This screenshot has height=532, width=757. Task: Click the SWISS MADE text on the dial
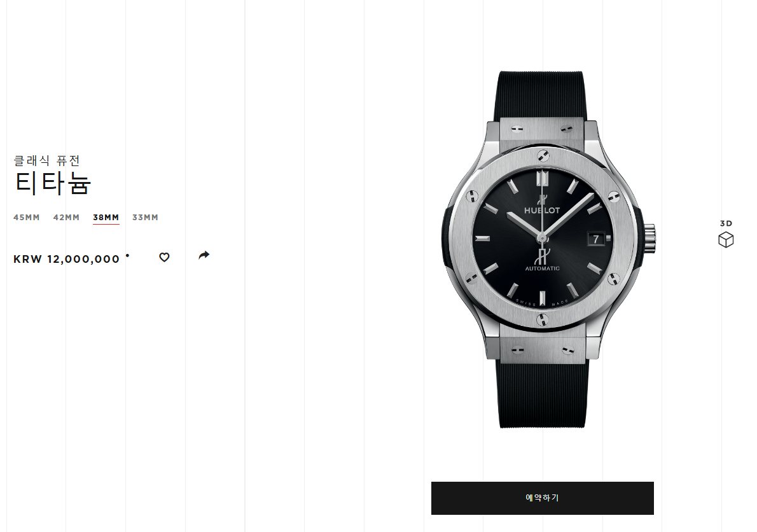[x=543, y=304]
